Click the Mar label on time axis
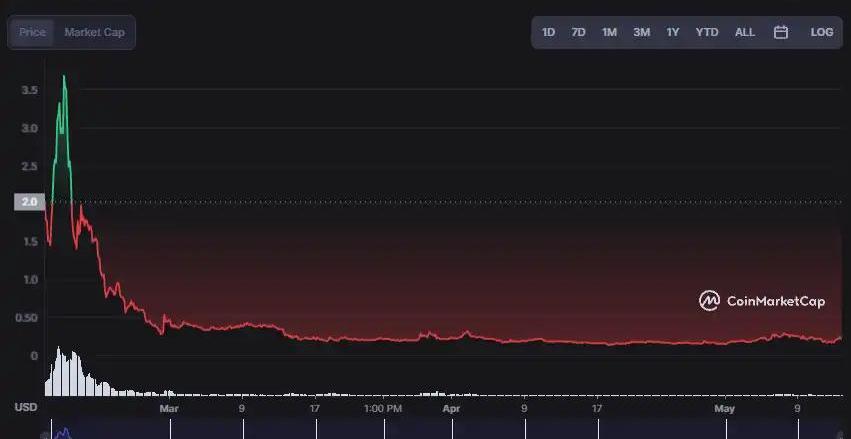 click(168, 409)
